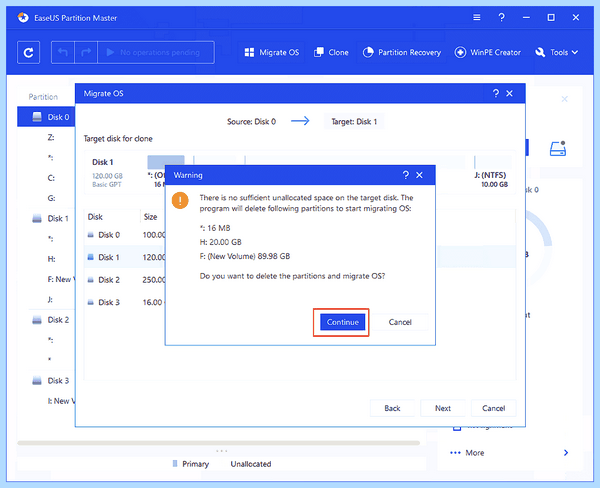The image size is (600, 488).
Task: Click Next in Migrate OS dialog
Action: pyautogui.click(x=443, y=408)
